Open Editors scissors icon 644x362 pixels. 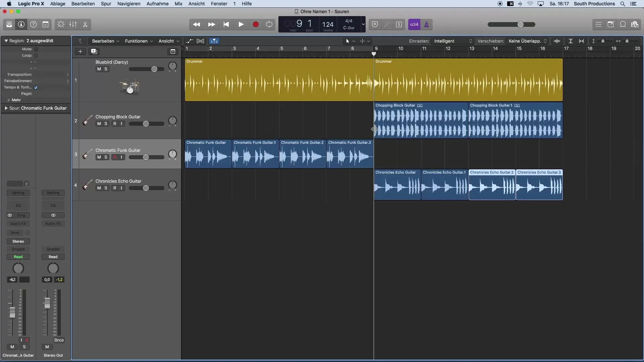pos(85,24)
